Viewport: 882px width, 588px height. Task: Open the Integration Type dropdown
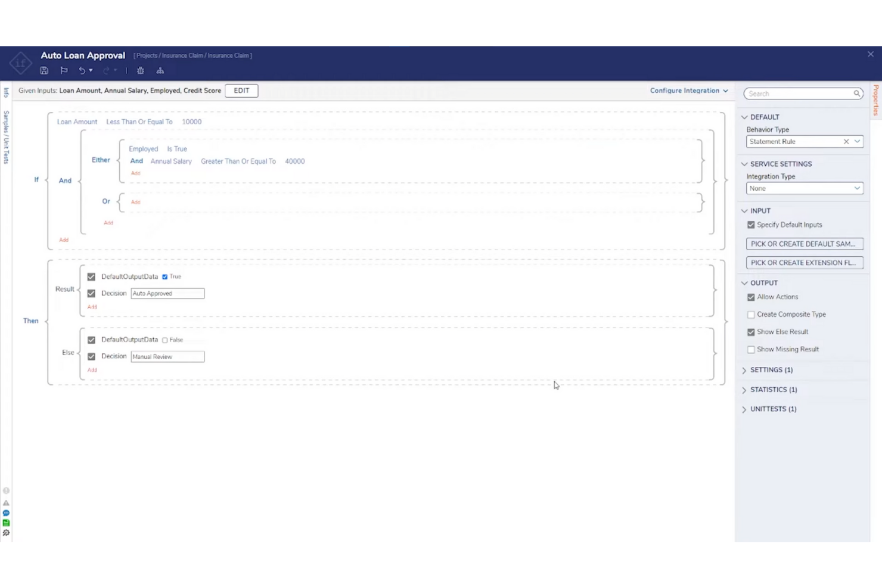pos(857,188)
